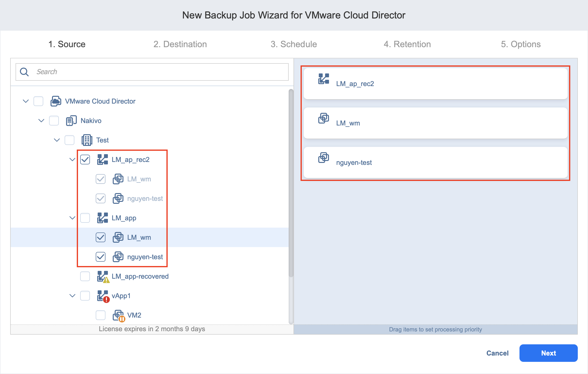Image resolution: width=588 pixels, height=374 pixels.
Task: Enable the VM2 checkbox
Action: 101,315
